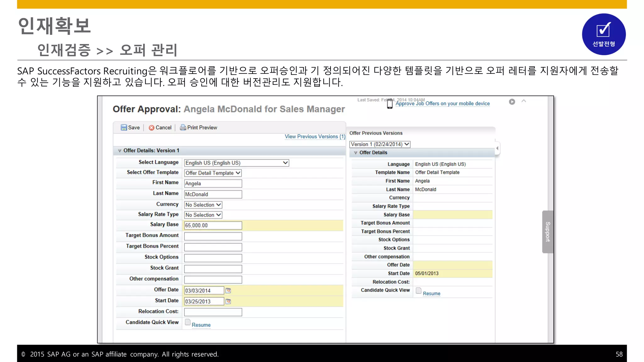Click the Stock Grant input field

tap(213, 269)
